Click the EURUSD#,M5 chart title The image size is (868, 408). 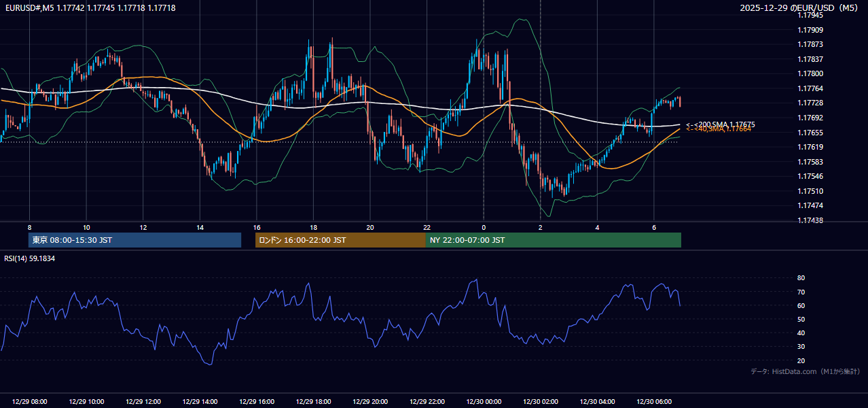tap(90, 7)
